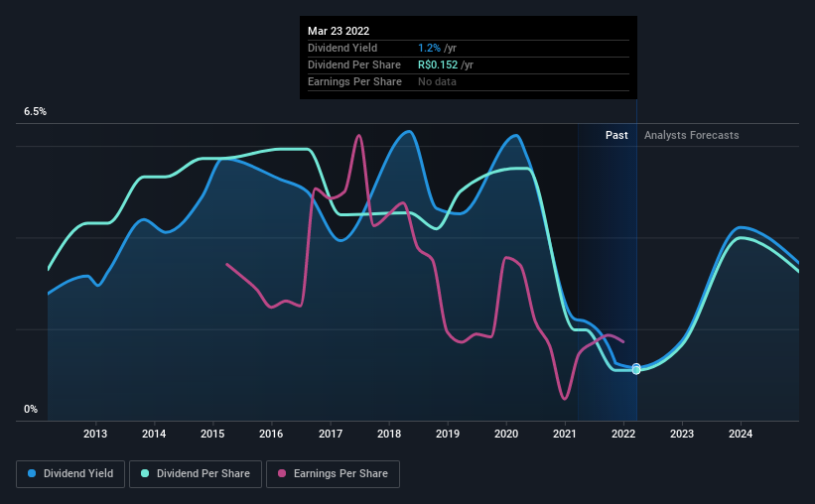
Task: Click the tooltip's 'Dividend Per Share' row label
Action: (x=354, y=64)
